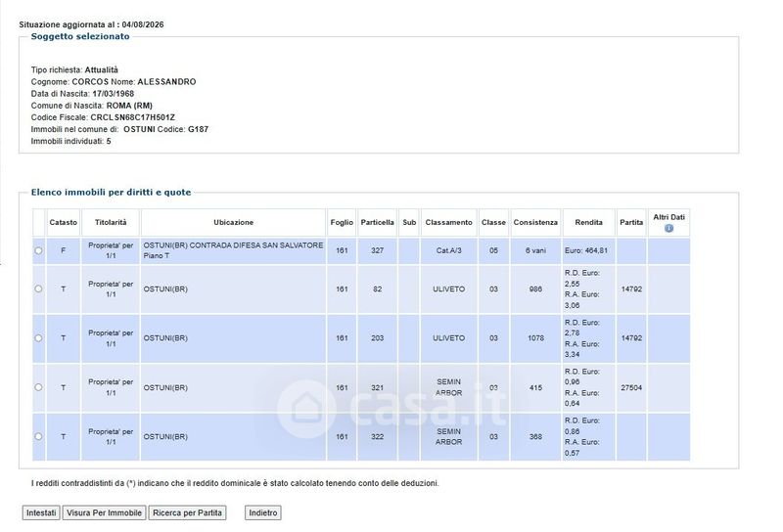The width and height of the screenshot is (783, 532).
Task: Click the birth date 17/03/1968
Action: [x=113, y=93]
